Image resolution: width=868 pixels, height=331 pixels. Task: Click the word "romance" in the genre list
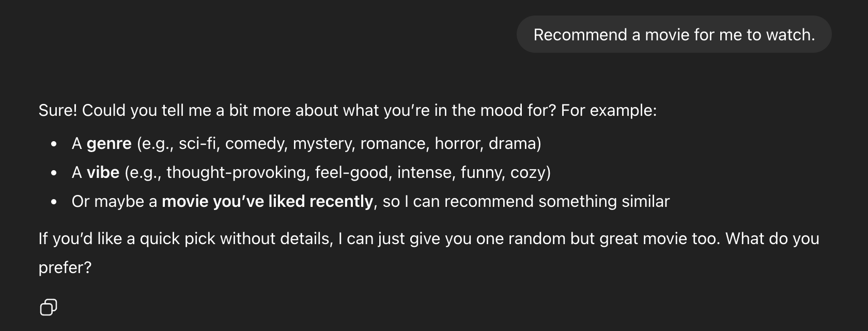394,143
